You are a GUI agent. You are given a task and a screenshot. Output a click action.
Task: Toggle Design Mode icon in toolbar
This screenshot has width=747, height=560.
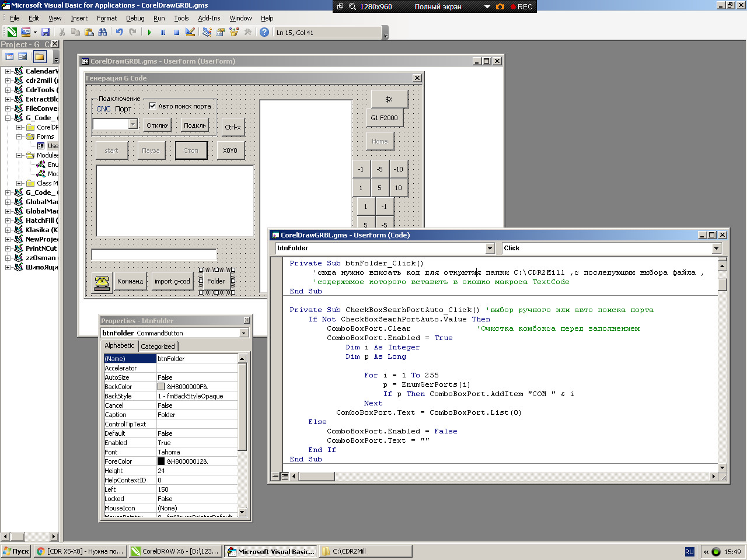click(190, 33)
